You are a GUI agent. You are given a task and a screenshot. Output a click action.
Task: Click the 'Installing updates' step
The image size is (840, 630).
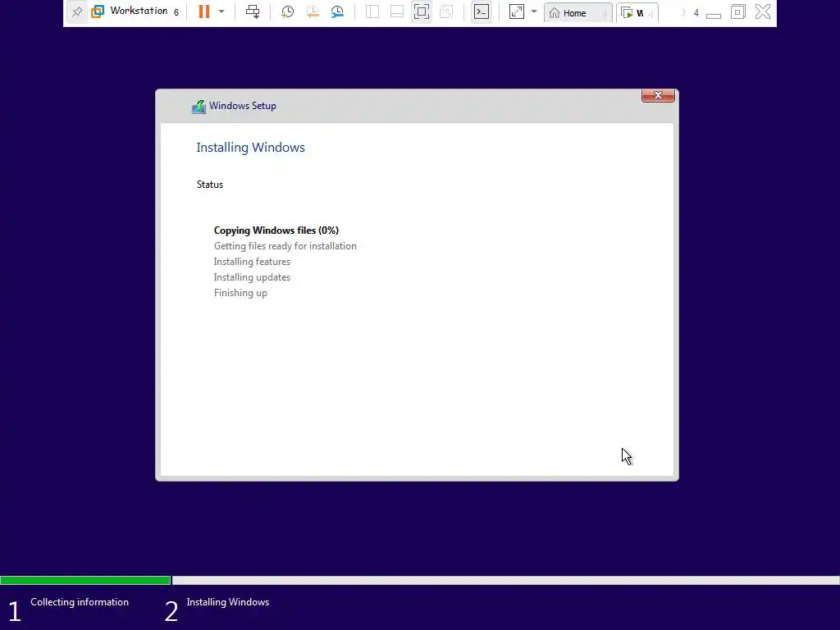(x=252, y=277)
